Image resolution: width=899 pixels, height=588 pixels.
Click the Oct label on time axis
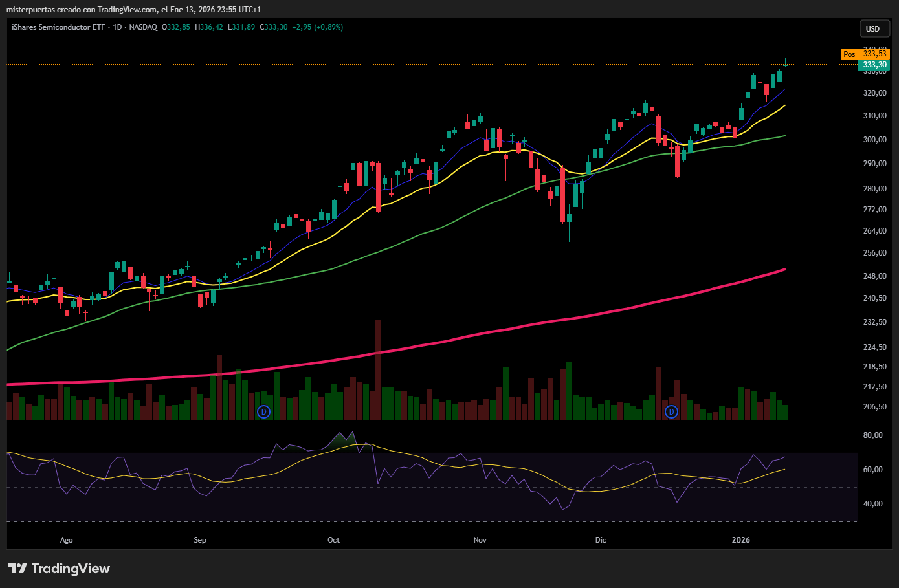(x=333, y=540)
